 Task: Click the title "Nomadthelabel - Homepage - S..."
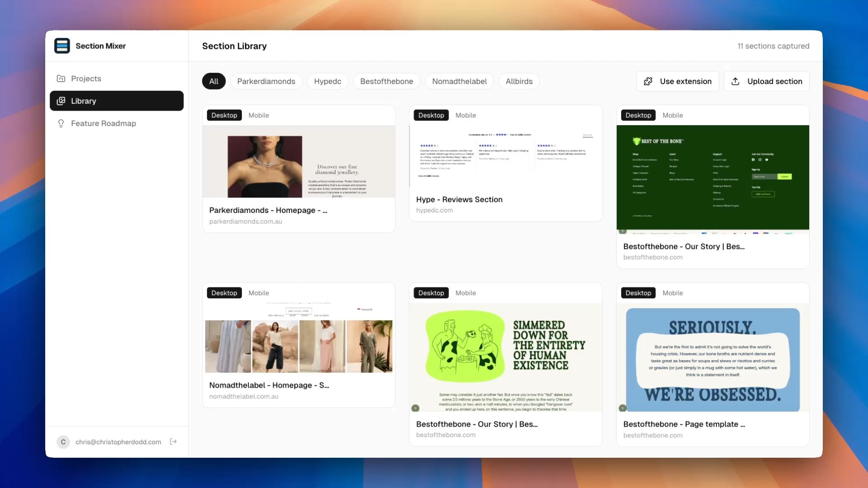click(x=269, y=385)
